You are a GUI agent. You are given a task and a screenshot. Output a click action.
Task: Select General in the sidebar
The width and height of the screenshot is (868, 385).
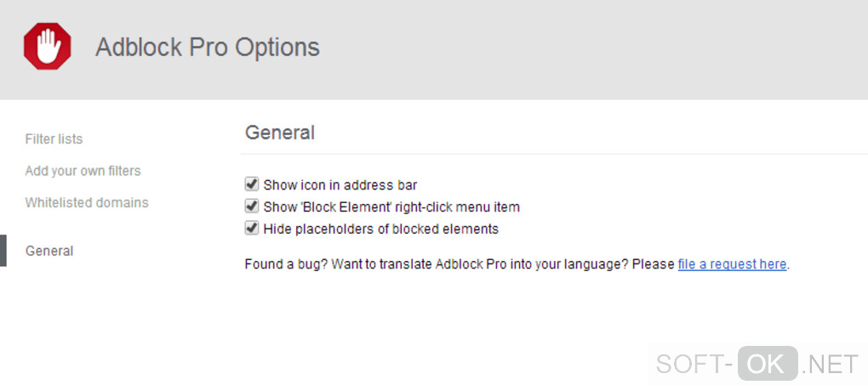[x=49, y=251]
